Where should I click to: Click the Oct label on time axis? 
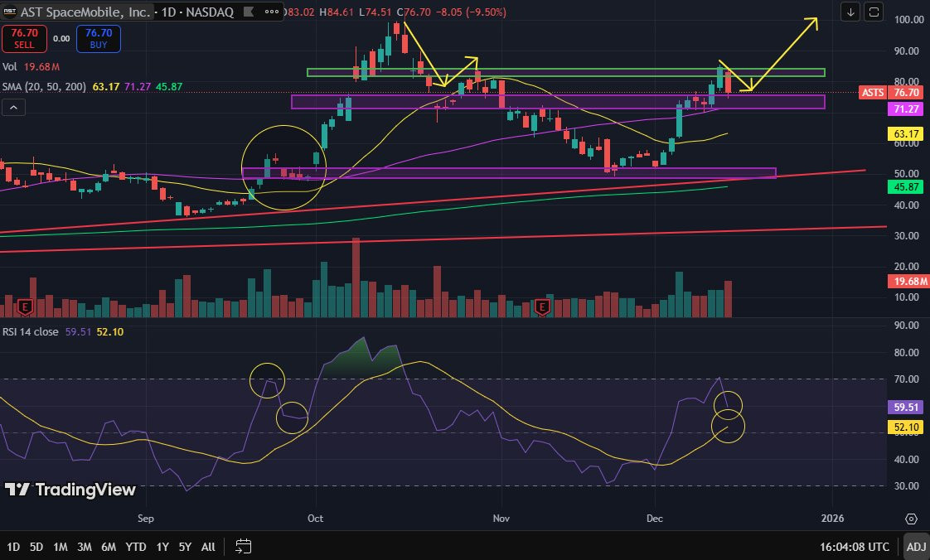tap(316, 519)
